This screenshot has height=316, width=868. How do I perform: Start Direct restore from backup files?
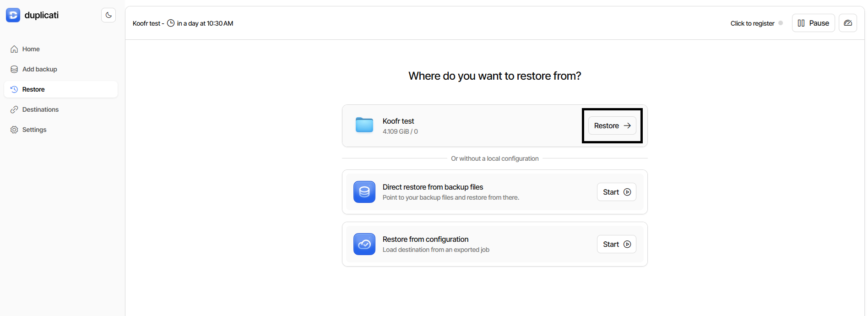616,192
